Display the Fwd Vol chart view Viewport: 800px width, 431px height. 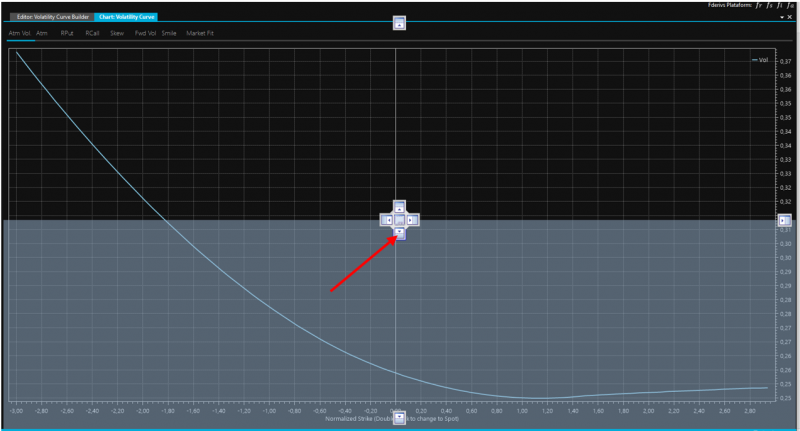point(145,33)
